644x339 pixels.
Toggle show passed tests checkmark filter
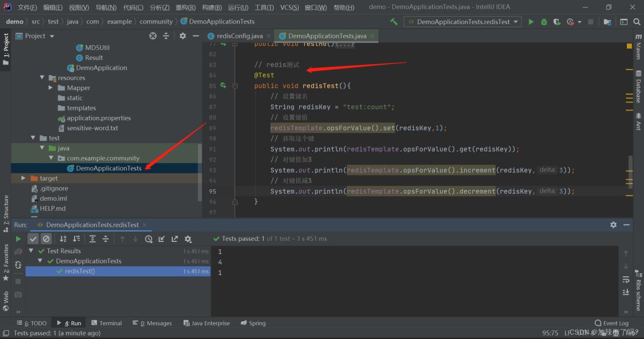click(33, 239)
